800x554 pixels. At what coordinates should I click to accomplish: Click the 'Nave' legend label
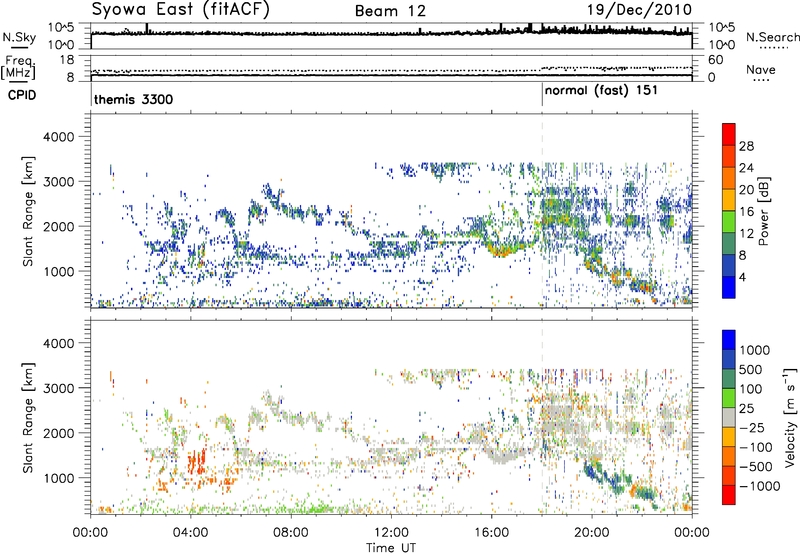[761, 70]
